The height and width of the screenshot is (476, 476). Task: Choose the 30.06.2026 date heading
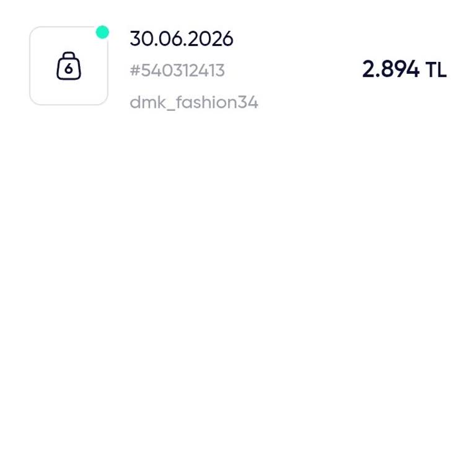click(x=181, y=39)
